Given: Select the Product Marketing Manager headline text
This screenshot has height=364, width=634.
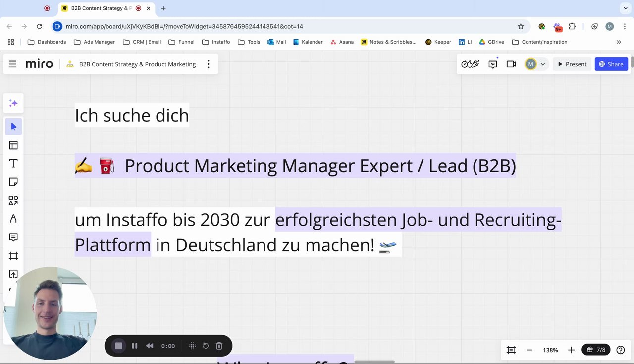Looking at the screenshot, I should point(320,165).
